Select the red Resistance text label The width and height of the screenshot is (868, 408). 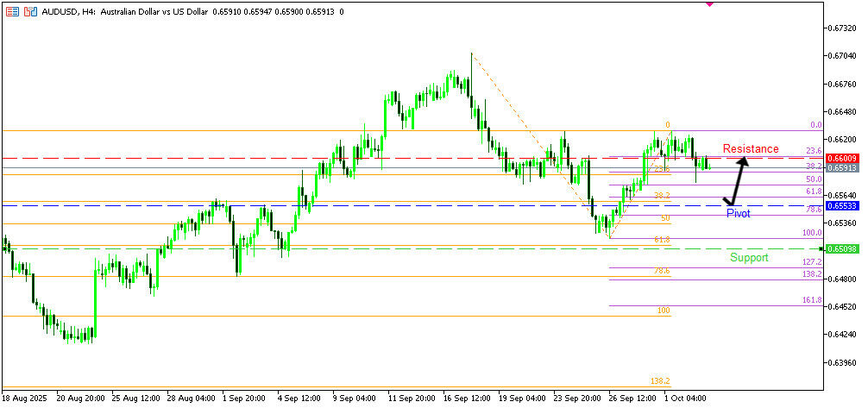(750, 149)
